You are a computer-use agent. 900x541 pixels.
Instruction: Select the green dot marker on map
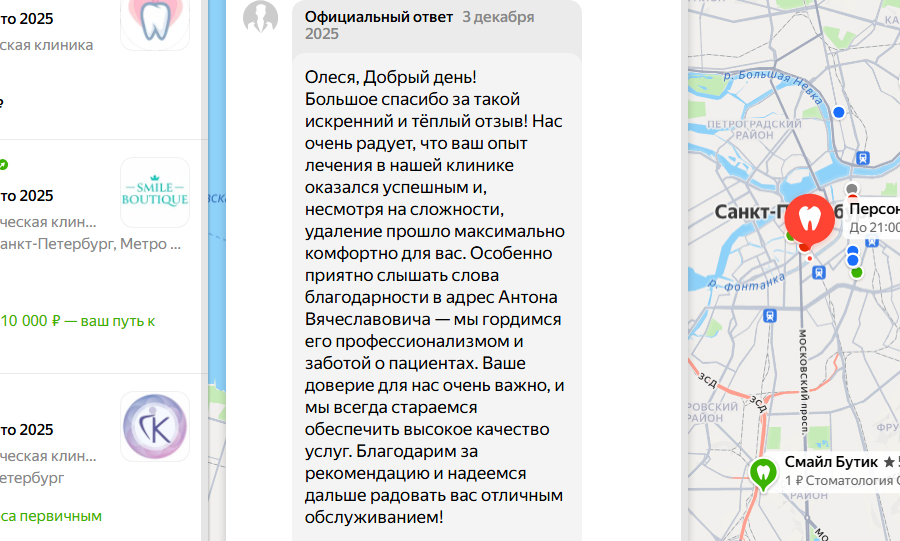point(857,272)
